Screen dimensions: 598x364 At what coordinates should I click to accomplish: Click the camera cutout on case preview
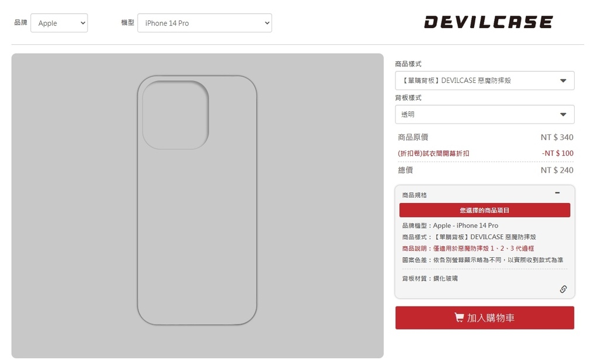coord(175,114)
